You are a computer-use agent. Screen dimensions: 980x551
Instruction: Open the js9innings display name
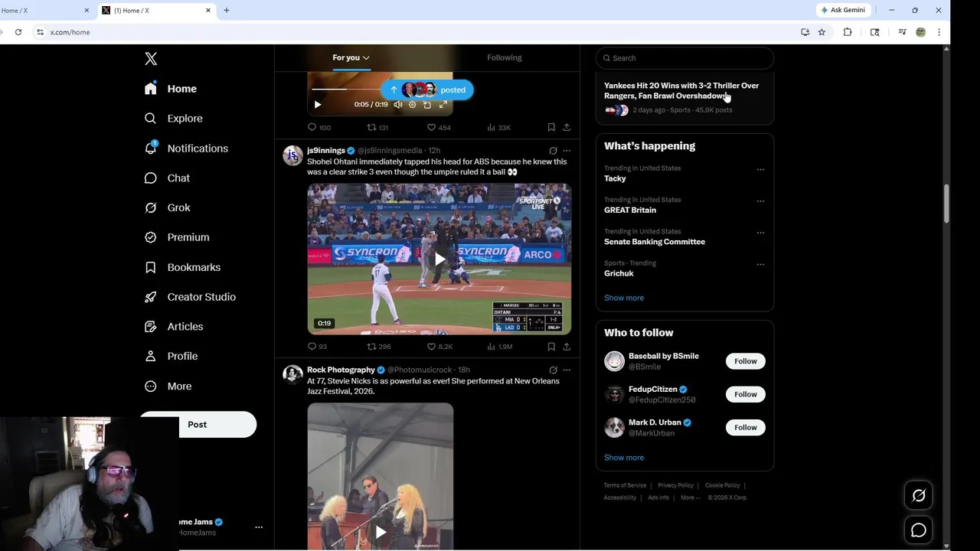[326, 151]
